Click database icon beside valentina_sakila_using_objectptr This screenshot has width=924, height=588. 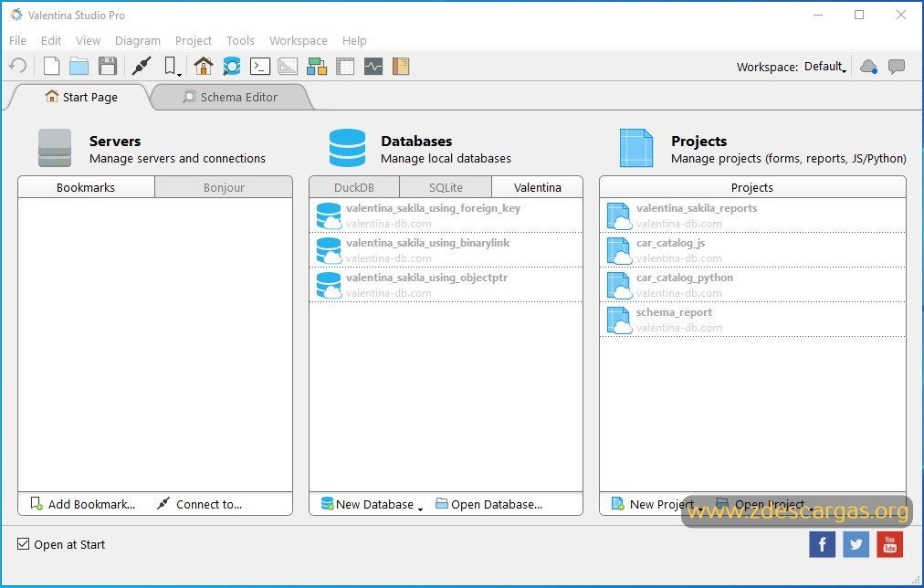[x=329, y=285]
